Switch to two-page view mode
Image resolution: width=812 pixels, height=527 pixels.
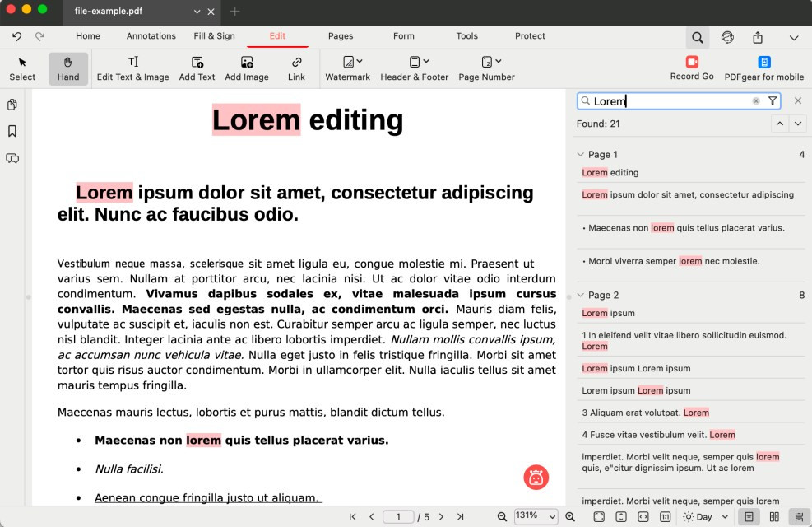[773, 517]
